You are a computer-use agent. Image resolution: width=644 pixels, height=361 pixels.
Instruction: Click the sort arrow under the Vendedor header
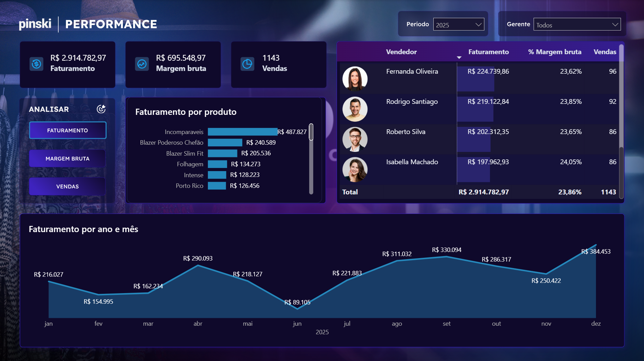coord(459,58)
